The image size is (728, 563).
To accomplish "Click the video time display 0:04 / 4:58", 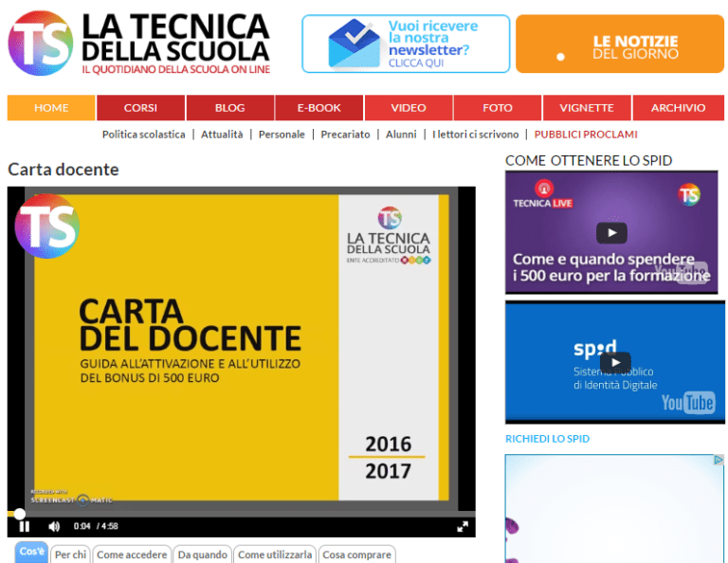I will (x=96, y=526).
